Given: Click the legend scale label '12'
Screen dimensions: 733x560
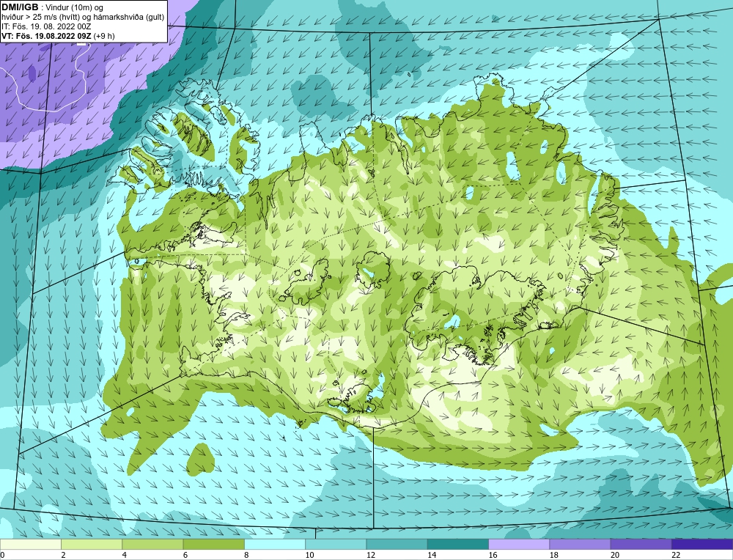Looking at the screenshot, I should (x=370, y=555).
